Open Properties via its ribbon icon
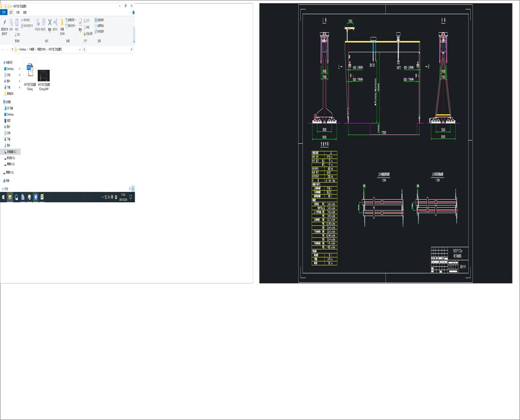The width and height of the screenshot is (520, 420). point(80,22)
